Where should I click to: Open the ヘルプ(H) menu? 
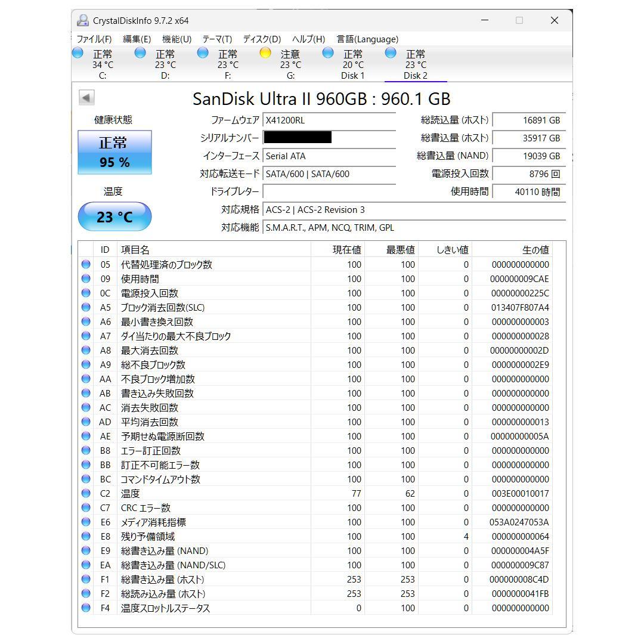click(306, 39)
